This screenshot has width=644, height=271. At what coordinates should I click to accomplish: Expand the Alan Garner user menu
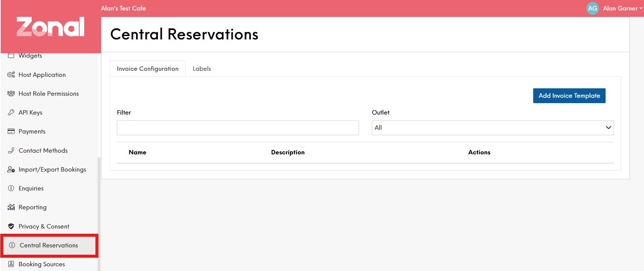622,8
